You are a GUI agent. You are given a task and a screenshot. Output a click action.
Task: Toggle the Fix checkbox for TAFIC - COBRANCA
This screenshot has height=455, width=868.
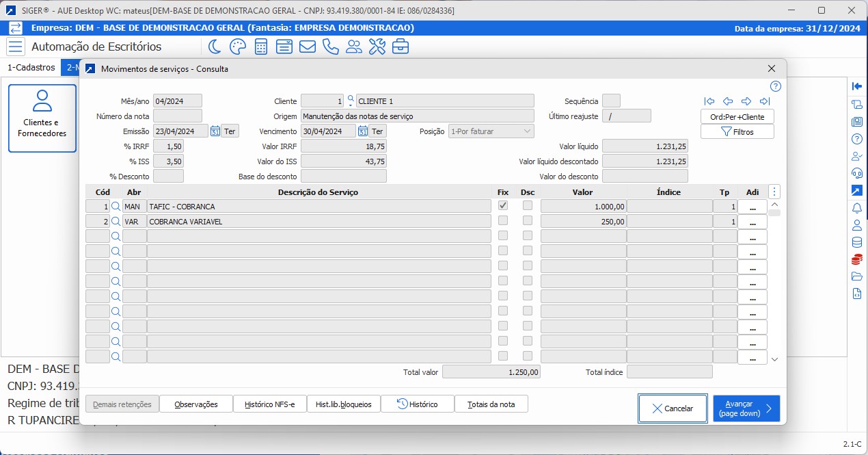tap(503, 205)
